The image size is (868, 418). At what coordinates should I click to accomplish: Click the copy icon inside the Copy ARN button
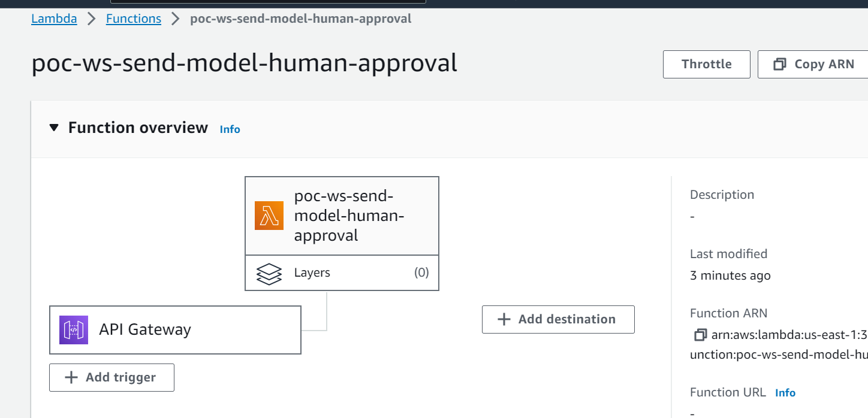[780, 63]
